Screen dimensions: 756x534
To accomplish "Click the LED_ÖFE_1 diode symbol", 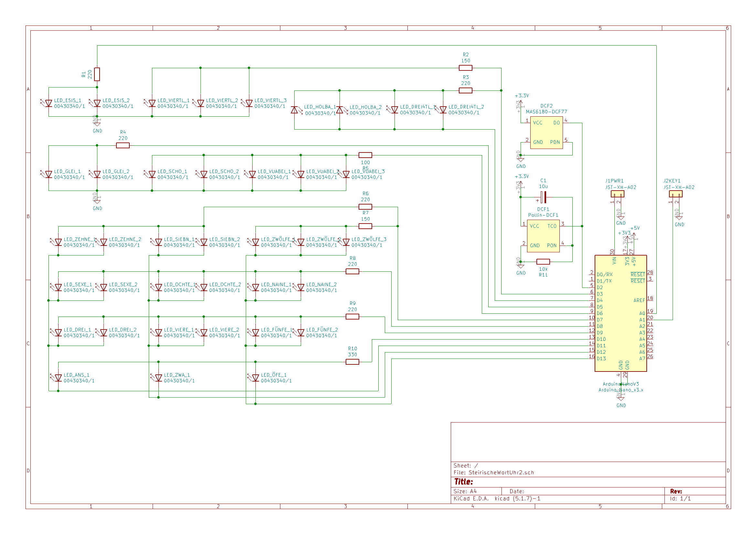I will point(255,378).
